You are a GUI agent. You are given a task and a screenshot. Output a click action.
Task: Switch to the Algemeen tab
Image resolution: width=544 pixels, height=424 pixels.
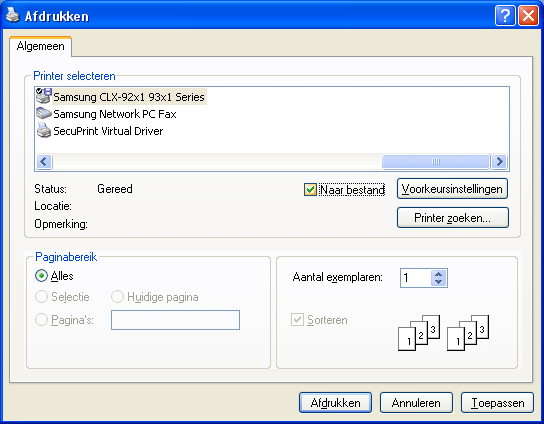pos(41,46)
